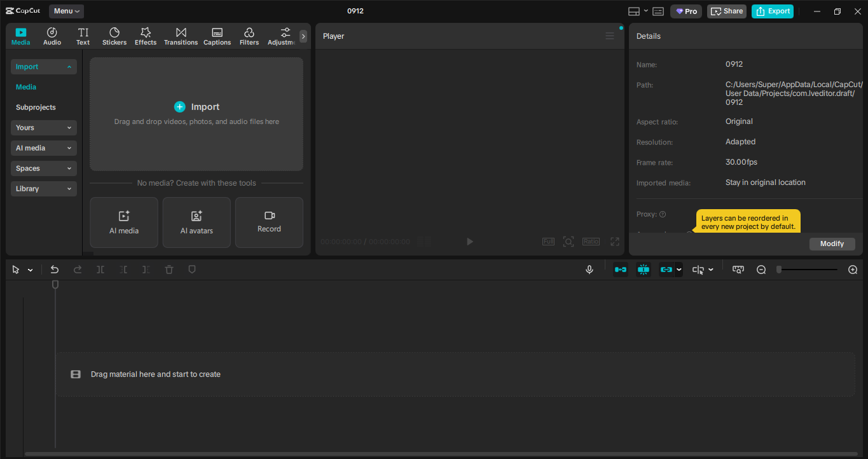Expand the AI media section
The width and height of the screenshot is (868, 459).
pos(43,147)
